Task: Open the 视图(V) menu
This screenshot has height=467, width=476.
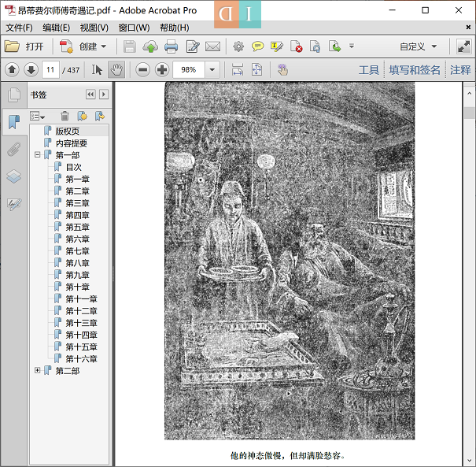Action: click(94, 28)
